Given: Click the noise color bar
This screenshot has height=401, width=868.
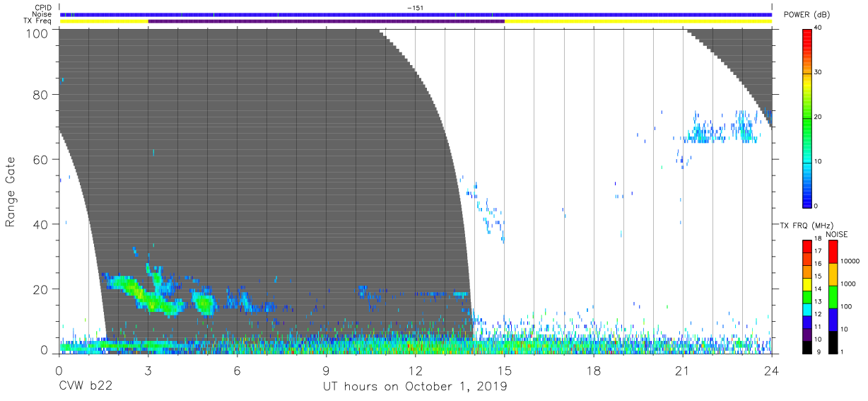Looking at the screenshot, I should click(833, 296).
